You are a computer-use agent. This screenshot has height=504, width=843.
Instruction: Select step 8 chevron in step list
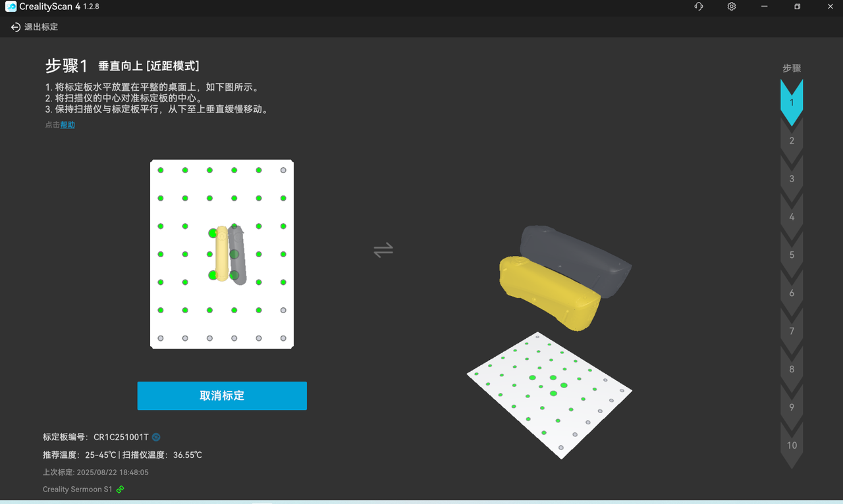pos(792,369)
